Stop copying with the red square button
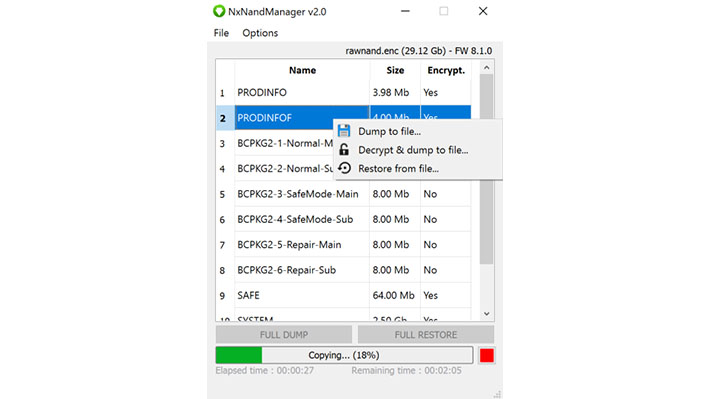Image resolution: width=710 pixels, height=399 pixels. [x=487, y=355]
